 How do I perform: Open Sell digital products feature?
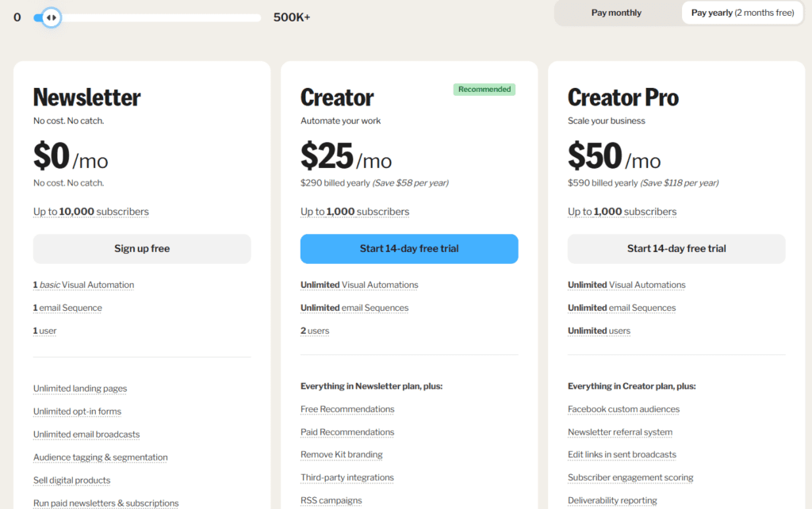71,480
